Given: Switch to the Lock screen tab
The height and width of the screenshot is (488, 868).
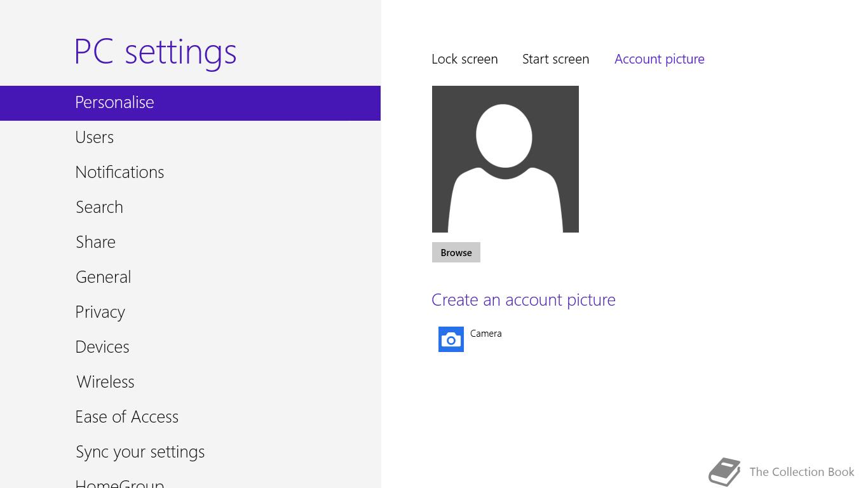Looking at the screenshot, I should coord(465,59).
